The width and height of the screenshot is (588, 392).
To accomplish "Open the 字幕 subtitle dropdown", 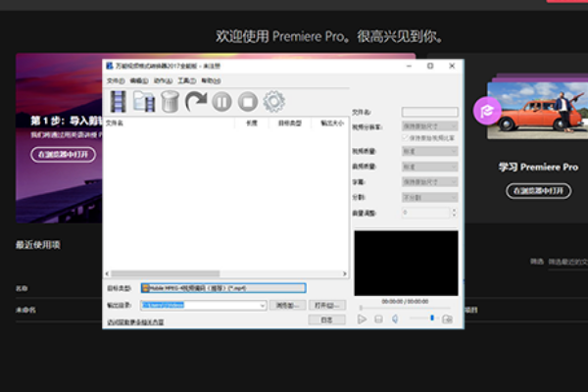I will tap(430, 182).
